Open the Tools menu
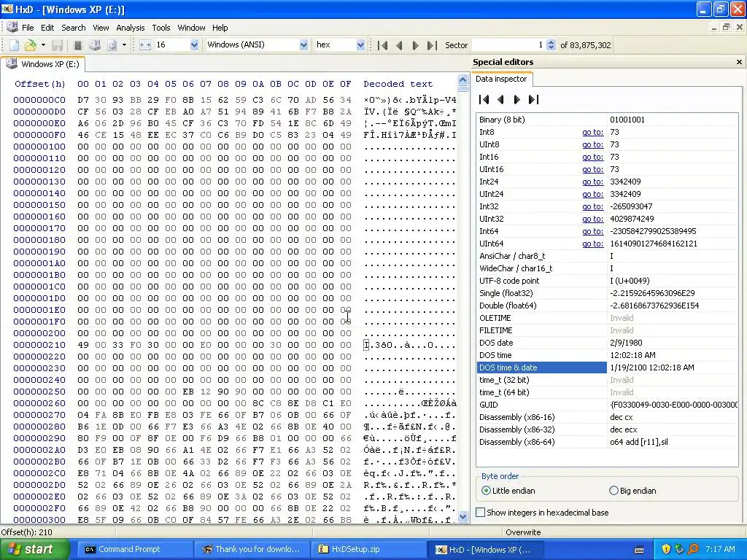This screenshot has height=560, width=747. point(161,28)
